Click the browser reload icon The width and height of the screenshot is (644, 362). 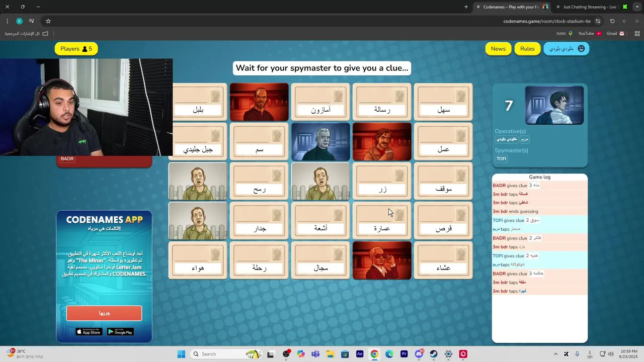(x=612, y=21)
